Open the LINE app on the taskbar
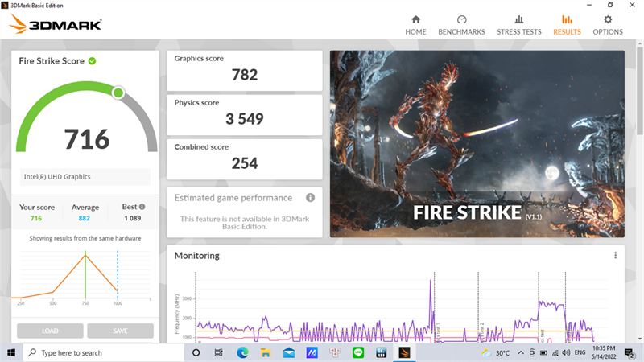644x362 pixels. 358,353
